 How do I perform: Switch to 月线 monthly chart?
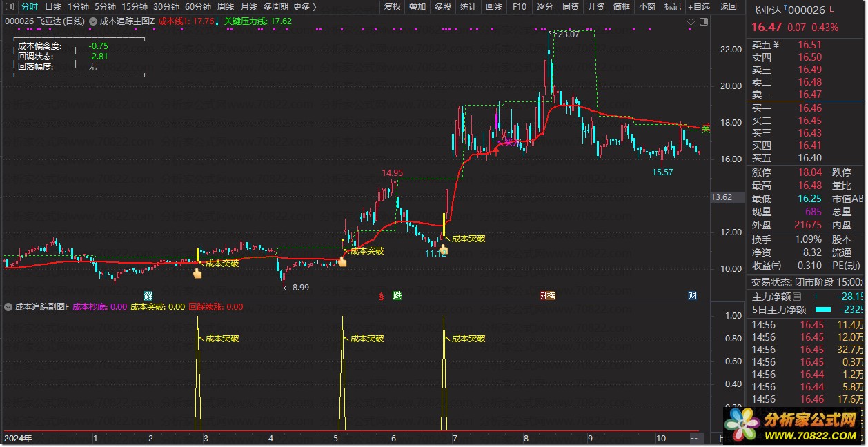(249, 7)
